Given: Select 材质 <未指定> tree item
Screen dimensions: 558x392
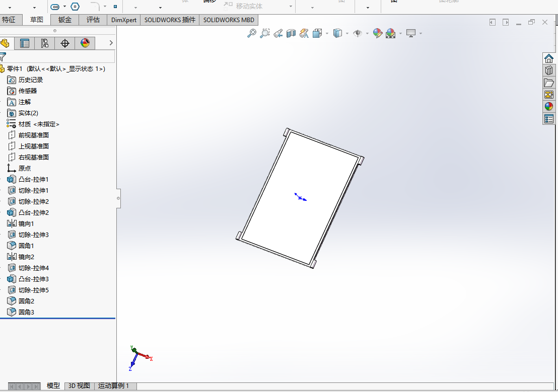Looking at the screenshot, I should 39,124.
